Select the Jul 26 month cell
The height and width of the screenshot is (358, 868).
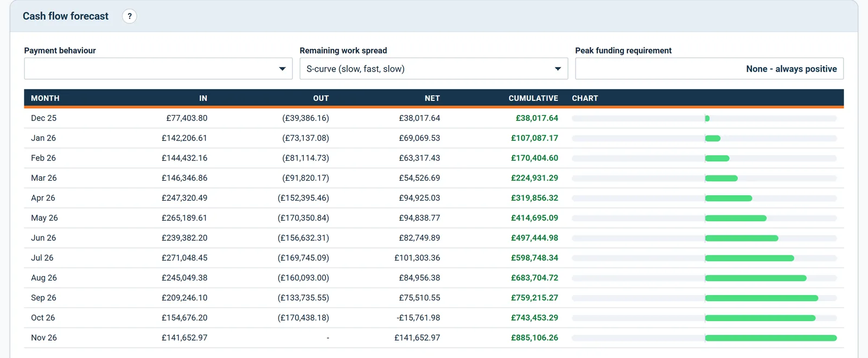(42, 258)
